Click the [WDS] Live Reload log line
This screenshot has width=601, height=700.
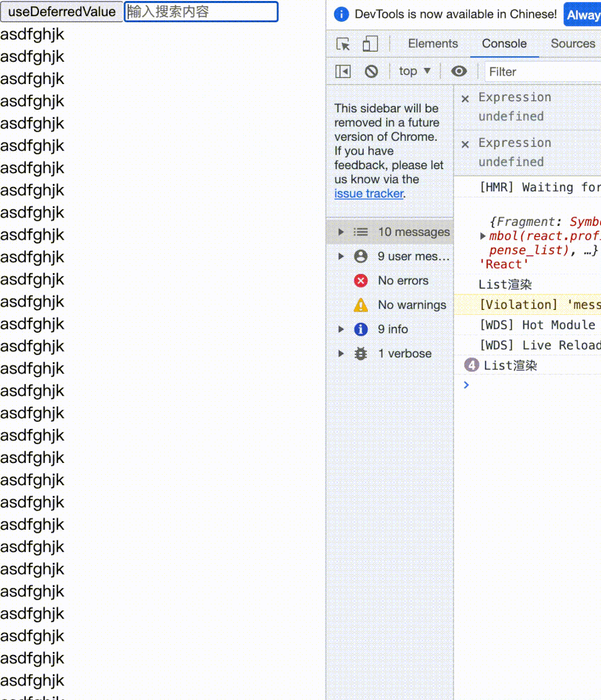pos(528,345)
